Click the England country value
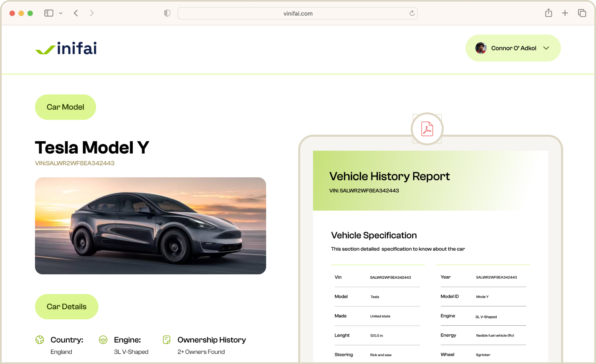Screen dimensions: 596x364 [x=61, y=352]
